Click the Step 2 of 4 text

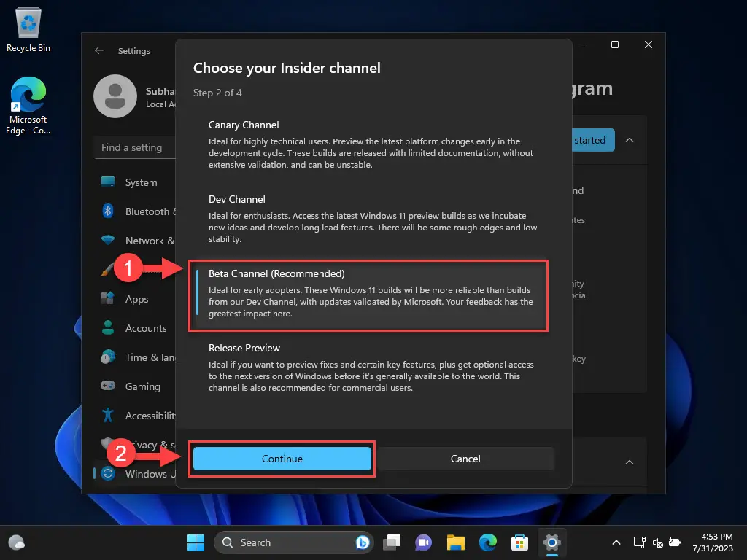point(217,93)
